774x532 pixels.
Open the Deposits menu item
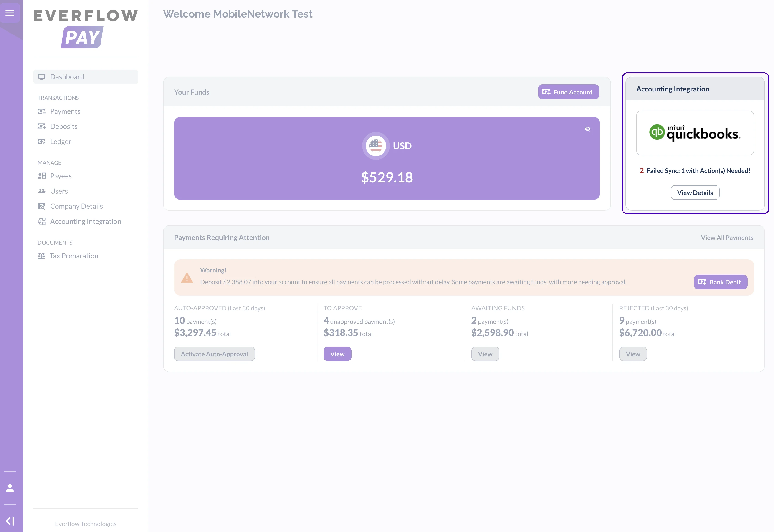(57, 126)
